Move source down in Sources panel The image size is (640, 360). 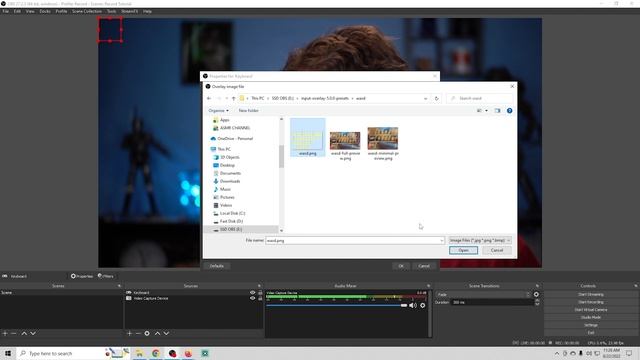(167, 333)
